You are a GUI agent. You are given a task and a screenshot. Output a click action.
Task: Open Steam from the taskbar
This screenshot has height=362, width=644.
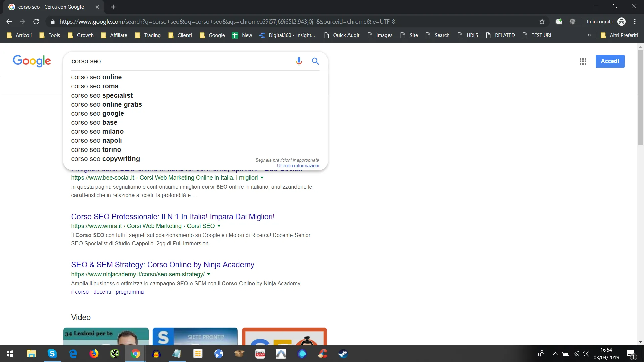click(343, 354)
